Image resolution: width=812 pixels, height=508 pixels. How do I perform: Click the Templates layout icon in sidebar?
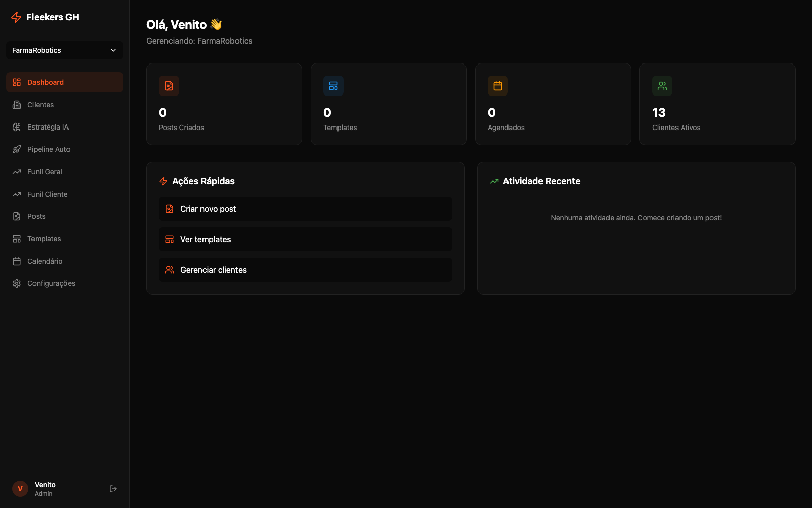[x=17, y=239]
